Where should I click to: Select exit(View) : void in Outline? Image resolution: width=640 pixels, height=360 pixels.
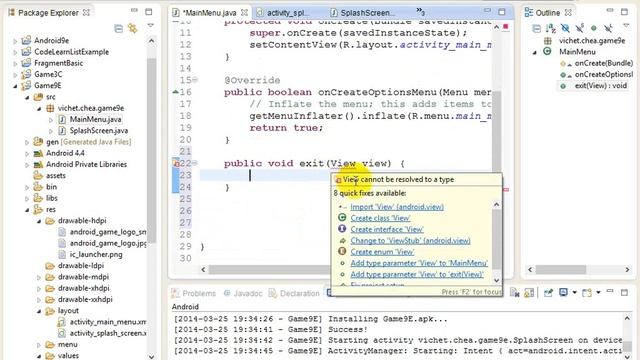tap(600, 86)
